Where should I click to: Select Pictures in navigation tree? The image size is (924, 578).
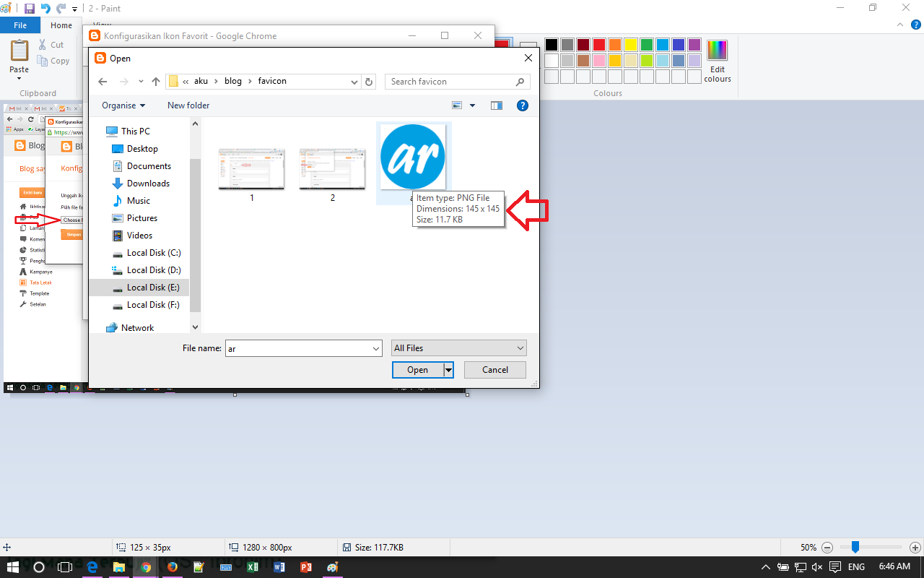[x=134, y=217]
